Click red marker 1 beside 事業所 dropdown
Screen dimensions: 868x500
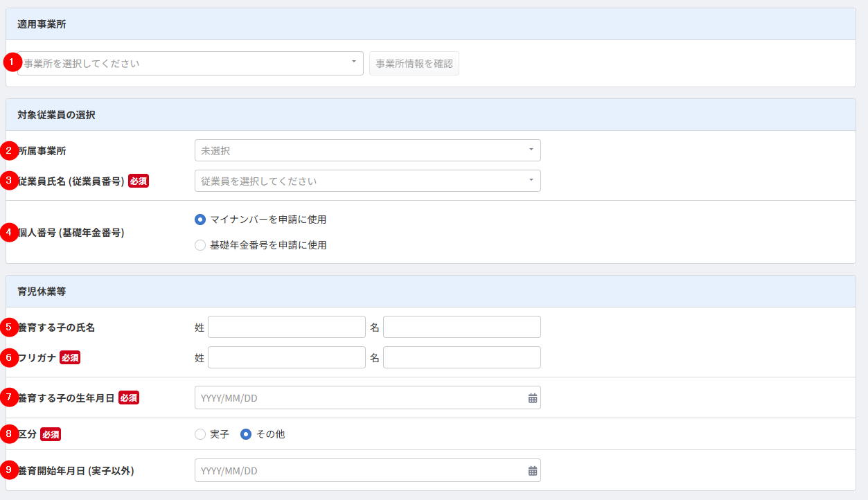[x=12, y=62]
